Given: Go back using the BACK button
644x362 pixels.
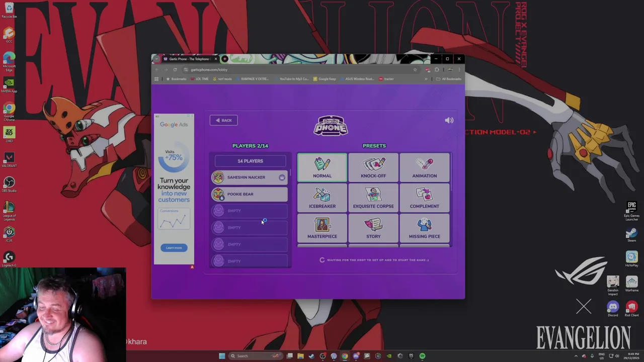Looking at the screenshot, I should (223, 120).
